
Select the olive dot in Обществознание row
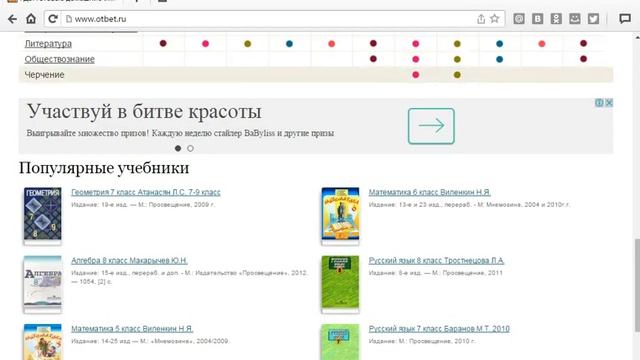pos(457,59)
